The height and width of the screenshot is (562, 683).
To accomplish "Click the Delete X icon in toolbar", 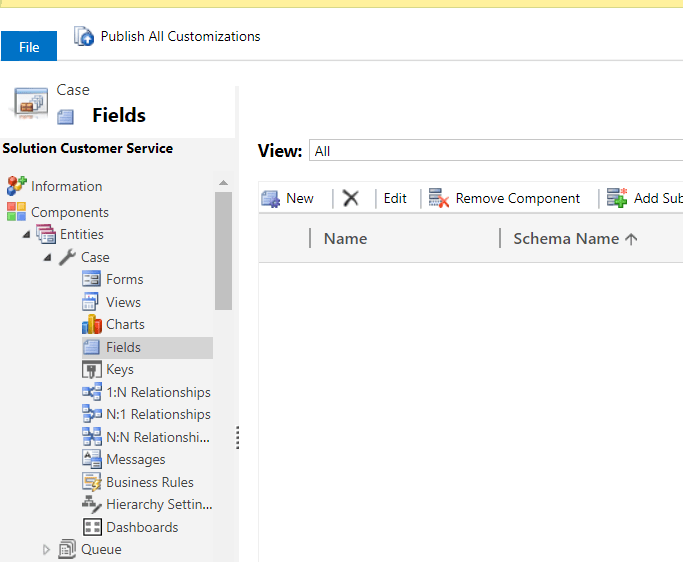I will pos(350,198).
